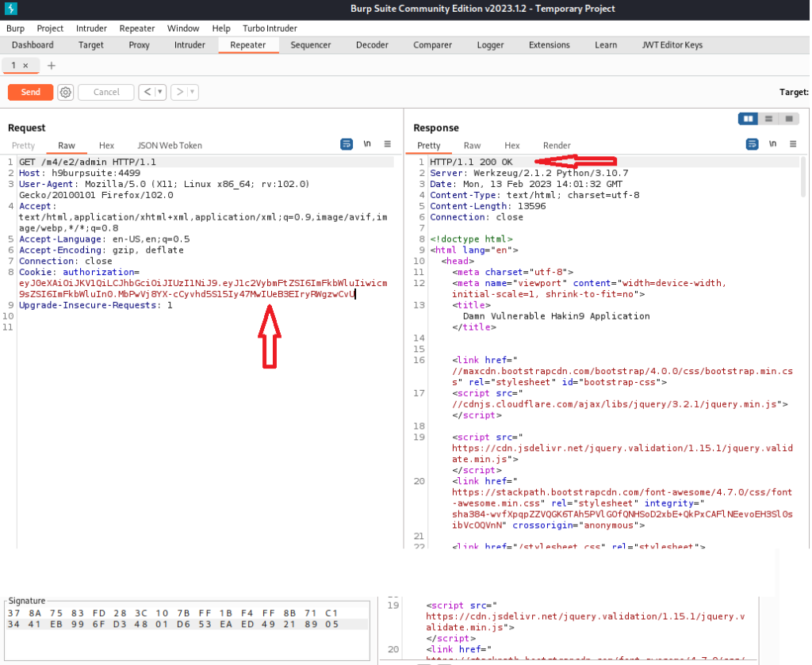Open the JWT Editor Keys tab

click(672, 45)
